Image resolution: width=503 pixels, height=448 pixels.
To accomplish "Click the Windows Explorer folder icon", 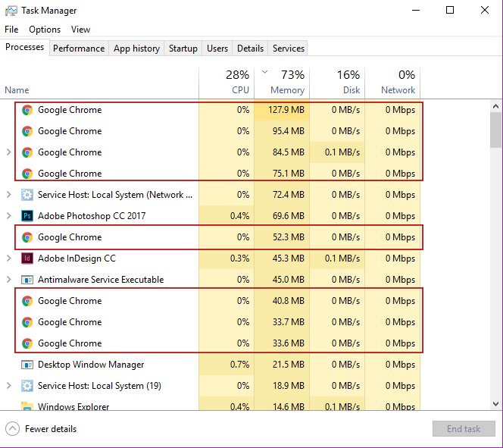I will click(x=27, y=406).
